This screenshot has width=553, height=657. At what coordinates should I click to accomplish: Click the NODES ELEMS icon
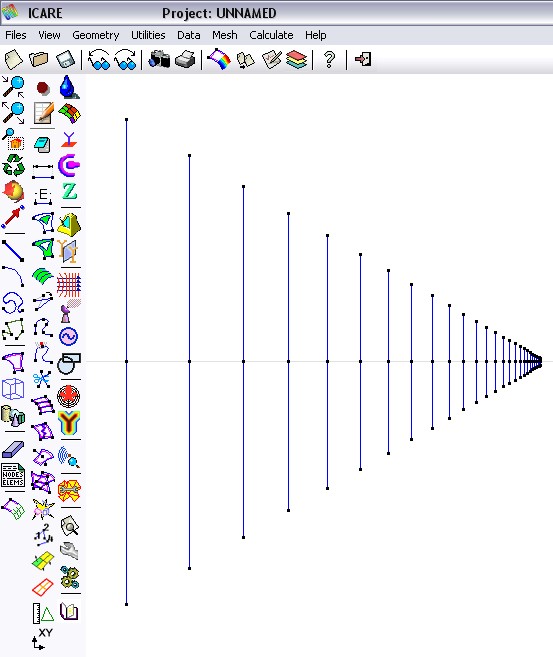pos(13,475)
